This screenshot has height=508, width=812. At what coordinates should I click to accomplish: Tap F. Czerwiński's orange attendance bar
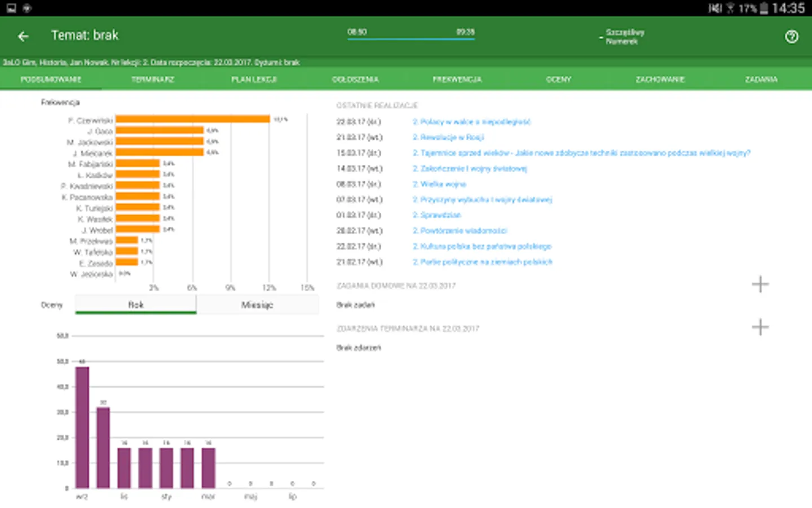(192, 119)
